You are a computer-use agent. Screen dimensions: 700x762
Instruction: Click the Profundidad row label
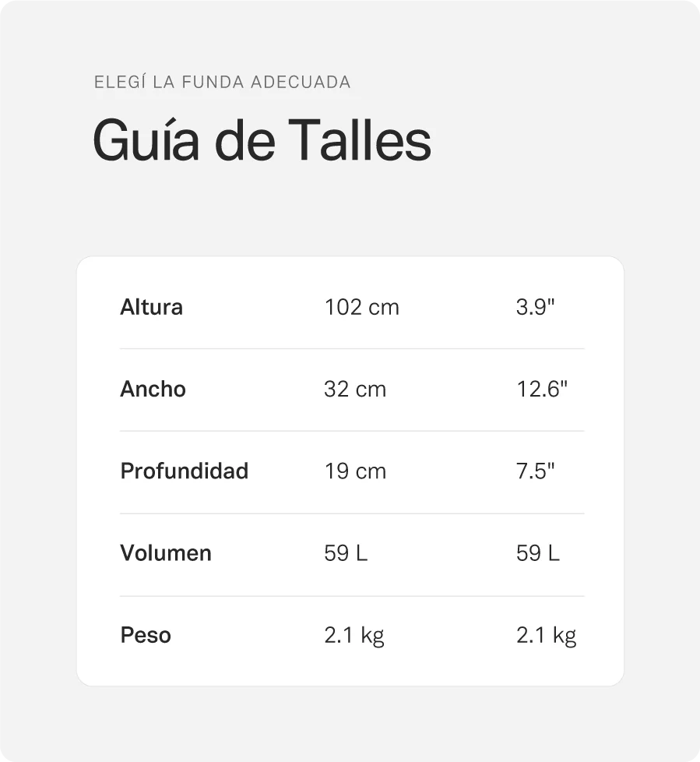coord(184,471)
